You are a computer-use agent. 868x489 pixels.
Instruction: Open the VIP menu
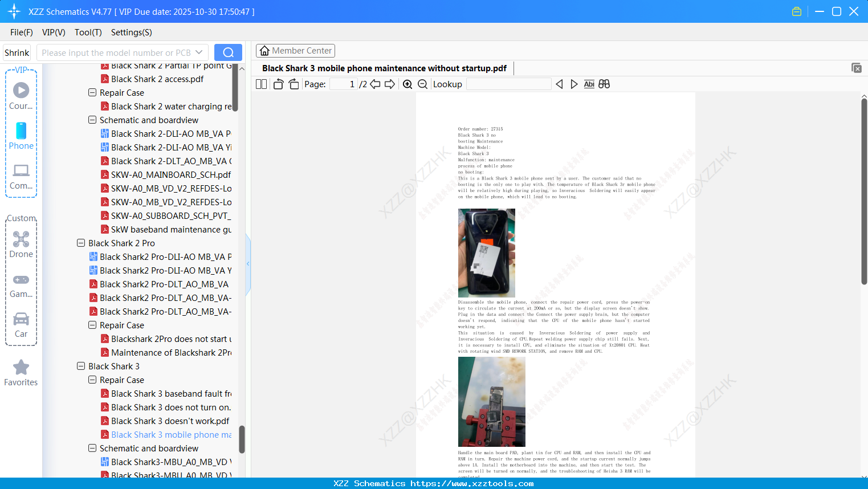pyautogui.click(x=53, y=32)
